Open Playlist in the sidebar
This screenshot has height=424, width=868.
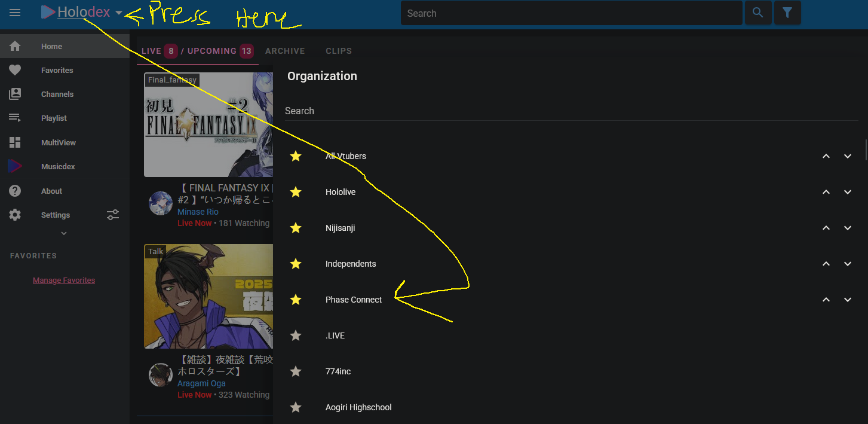[x=65, y=118]
